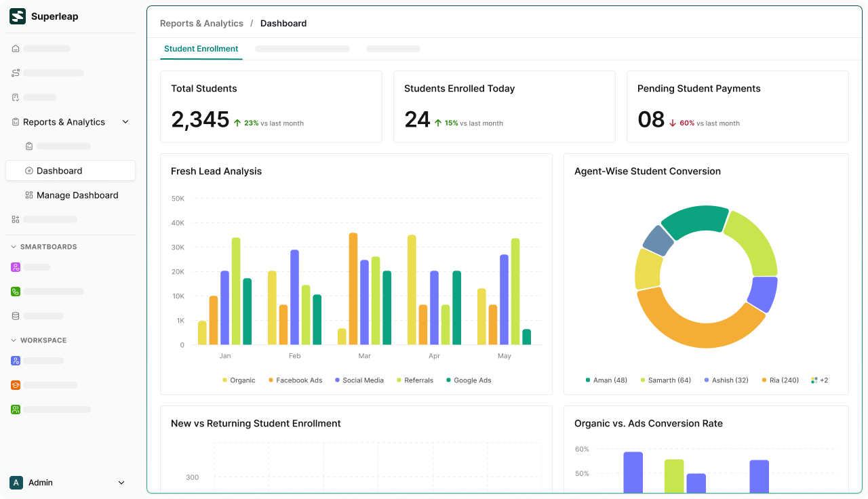Click the 60% vs last month text
Viewport: 868px width, 499px height.
point(709,123)
